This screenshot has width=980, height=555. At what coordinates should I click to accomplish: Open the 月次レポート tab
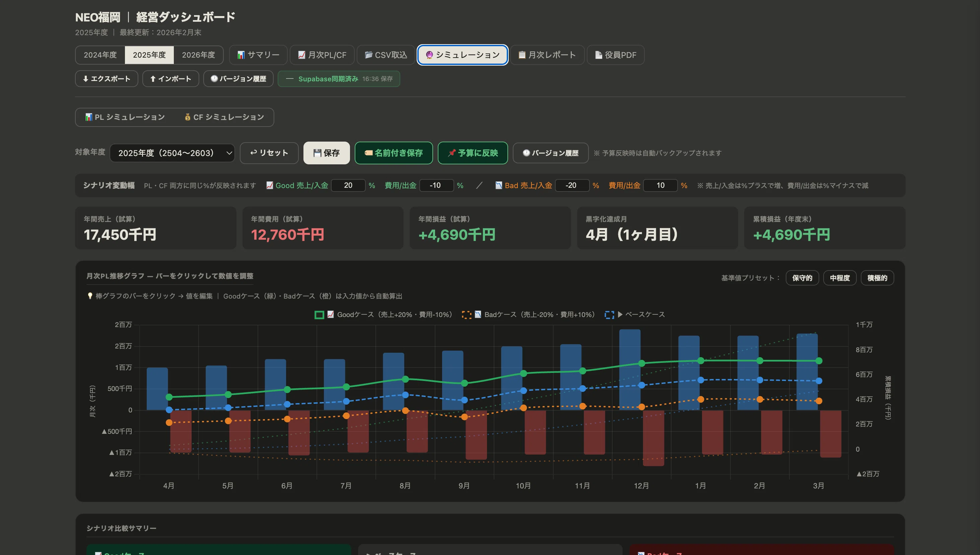tap(547, 55)
